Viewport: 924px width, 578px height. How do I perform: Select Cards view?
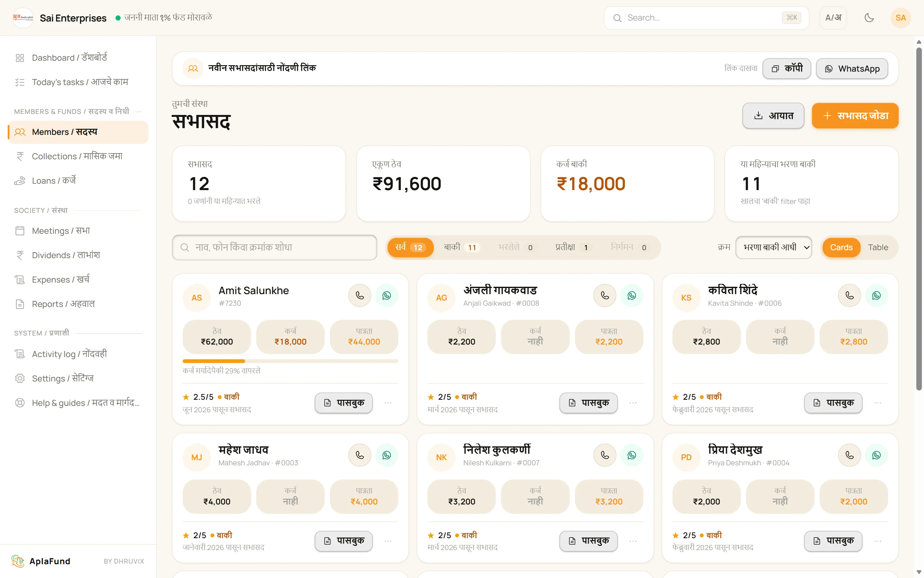(x=841, y=247)
